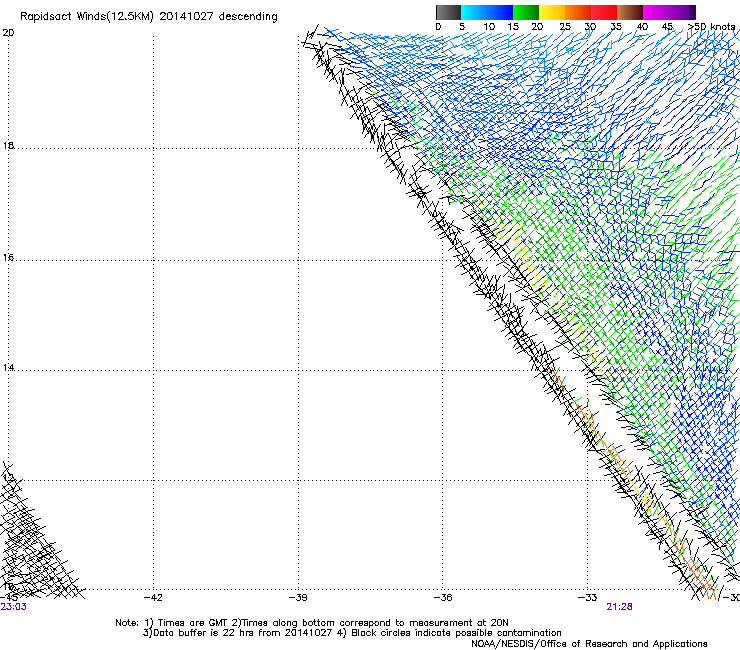
Task: Click latitude label '16' on left axis
Action: [x=8, y=257]
